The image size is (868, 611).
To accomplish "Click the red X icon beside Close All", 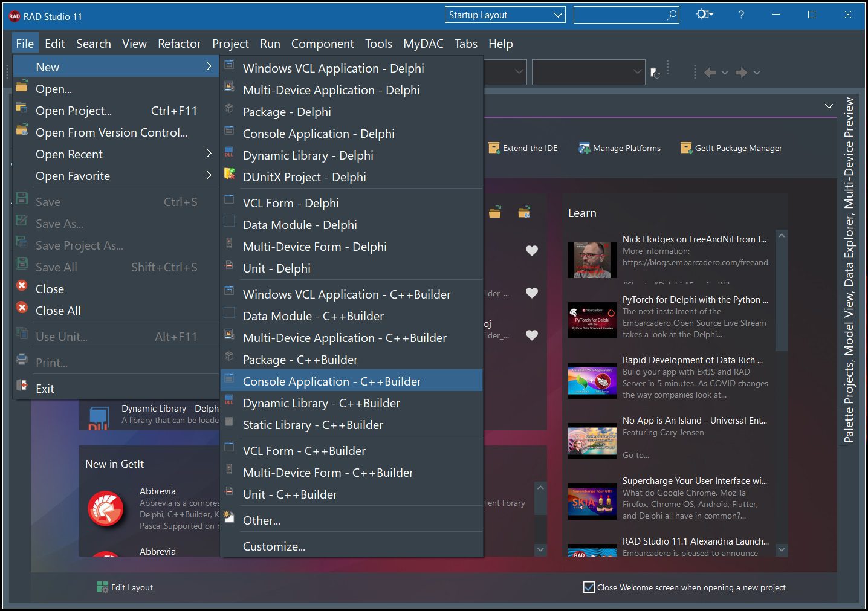I will [22, 308].
